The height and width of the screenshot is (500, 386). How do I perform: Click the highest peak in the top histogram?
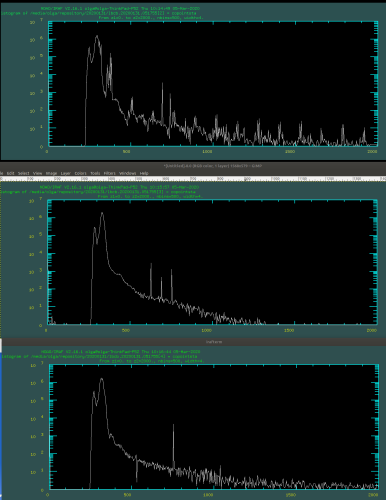pyautogui.click(x=97, y=36)
